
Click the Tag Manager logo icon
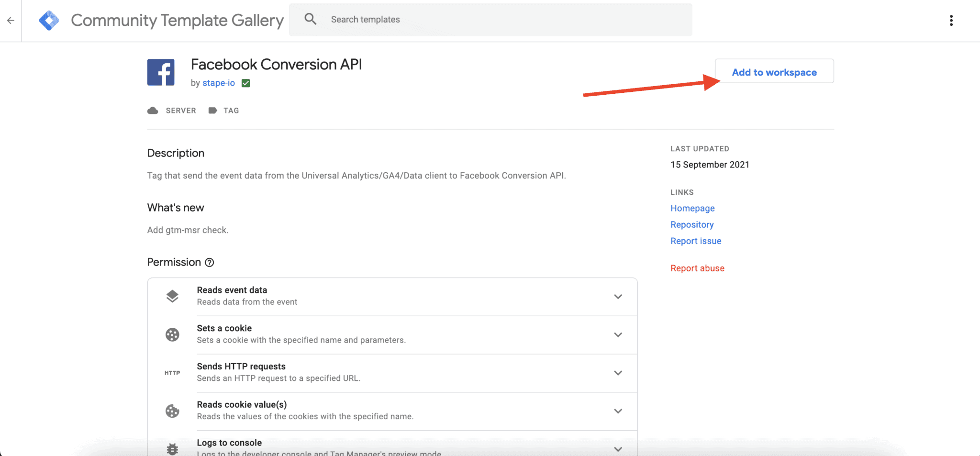click(x=49, y=21)
